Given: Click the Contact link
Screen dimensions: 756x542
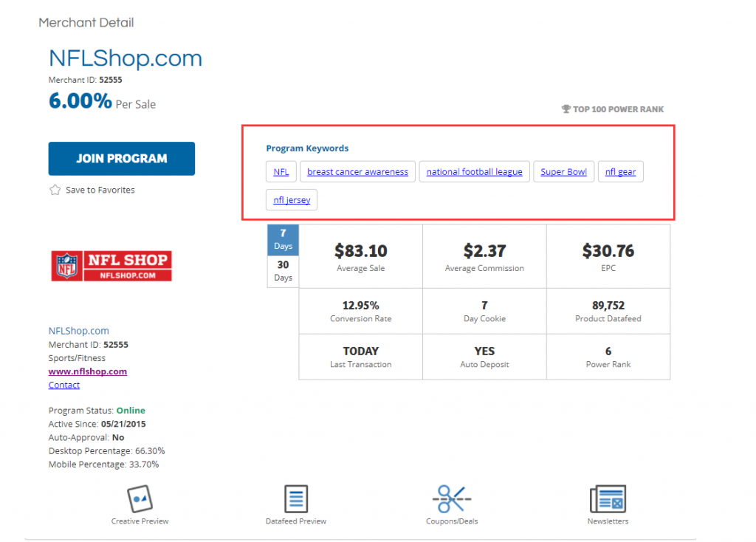Looking at the screenshot, I should pos(64,385).
